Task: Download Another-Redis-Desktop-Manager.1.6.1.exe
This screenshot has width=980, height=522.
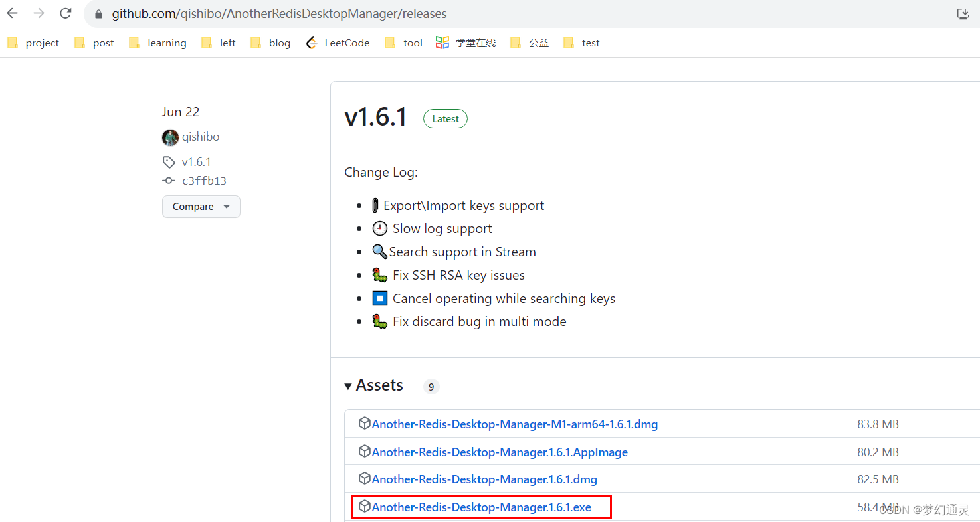Action: point(482,507)
